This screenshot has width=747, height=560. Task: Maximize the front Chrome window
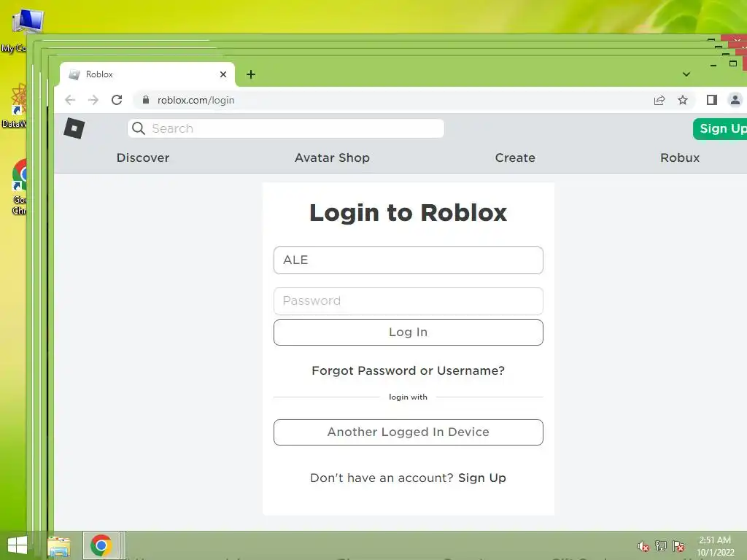click(x=733, y=63)
